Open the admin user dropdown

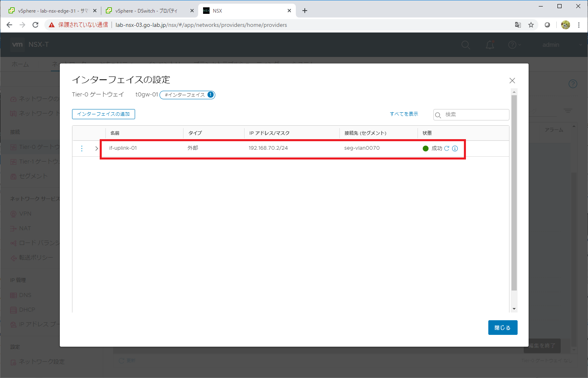(562, 45)
